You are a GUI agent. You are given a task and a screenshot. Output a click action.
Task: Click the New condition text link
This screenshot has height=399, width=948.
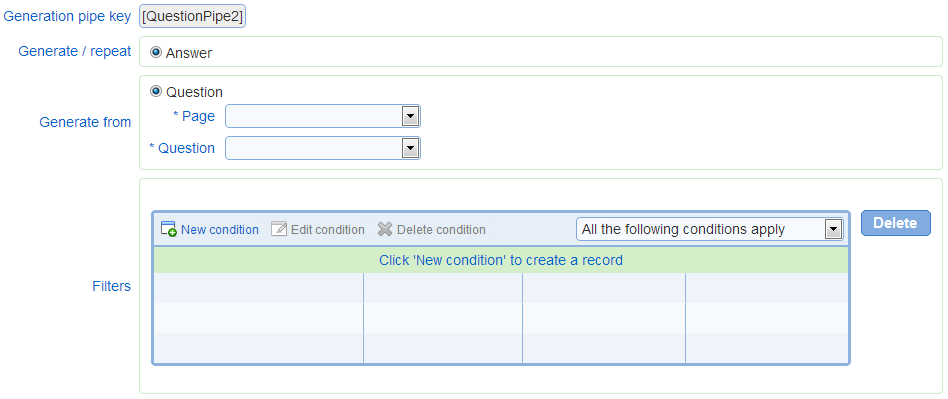point(219,230)
